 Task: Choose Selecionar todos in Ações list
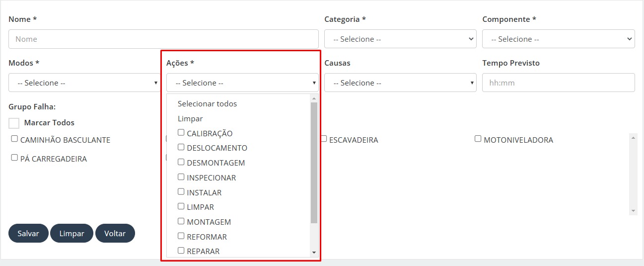tap(207, 104)
